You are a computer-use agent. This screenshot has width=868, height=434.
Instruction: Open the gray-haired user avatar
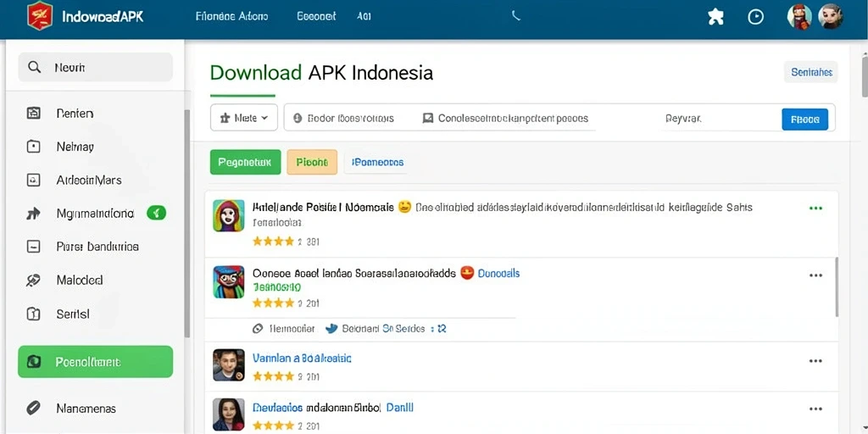coord(831,16)
